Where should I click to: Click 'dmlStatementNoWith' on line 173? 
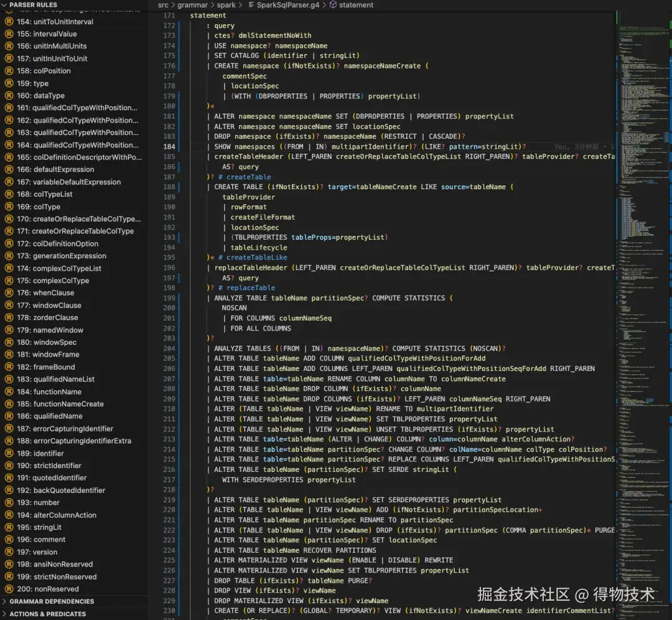coord(275,35)
